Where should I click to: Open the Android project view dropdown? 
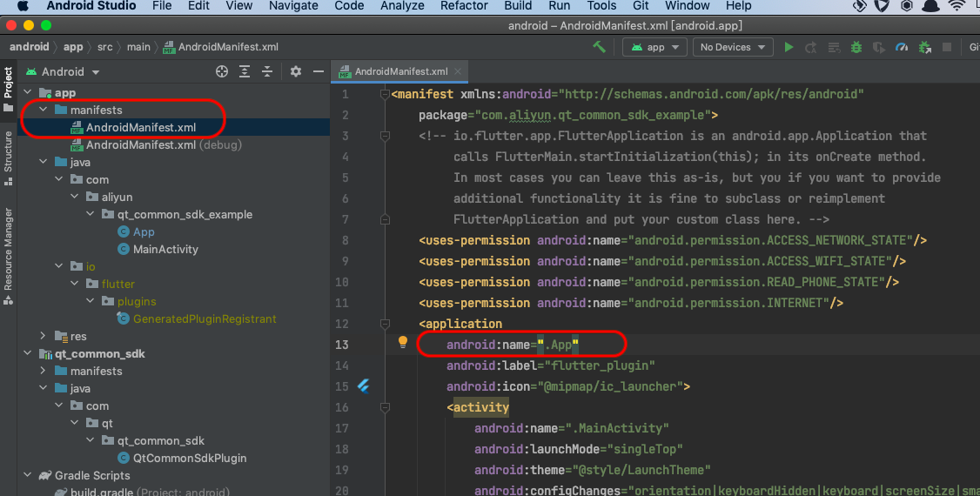click(63, 72)
